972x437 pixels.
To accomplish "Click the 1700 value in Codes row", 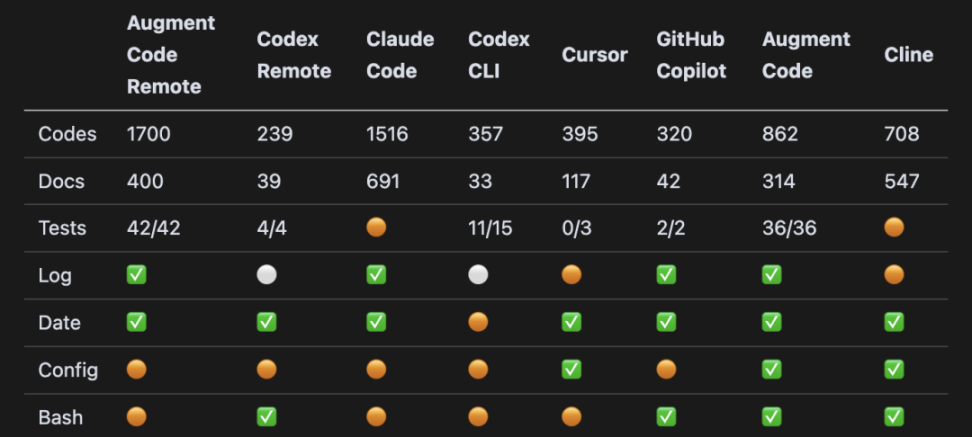I will point(149,134).
